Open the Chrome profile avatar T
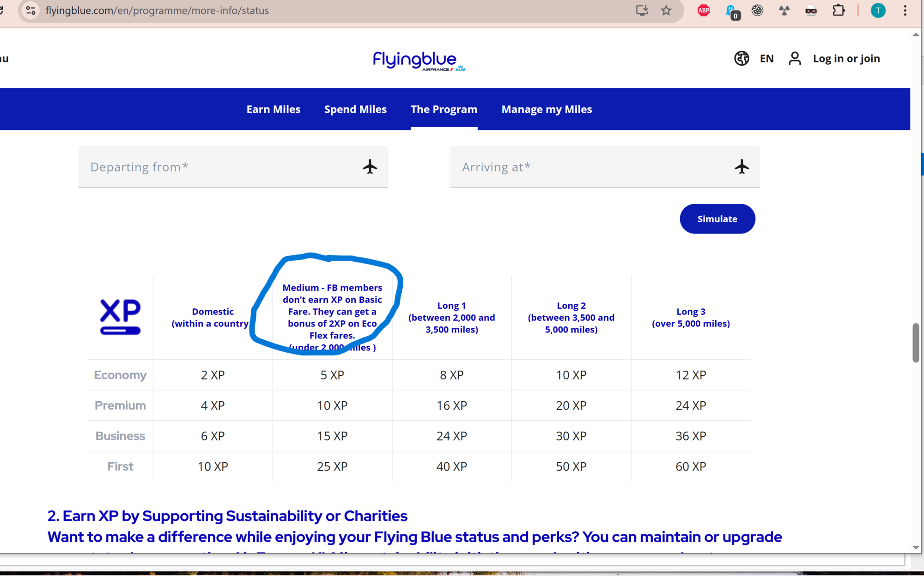Viewport: 924px width, 576px height. pyautogui.click(x=878, y=10)
